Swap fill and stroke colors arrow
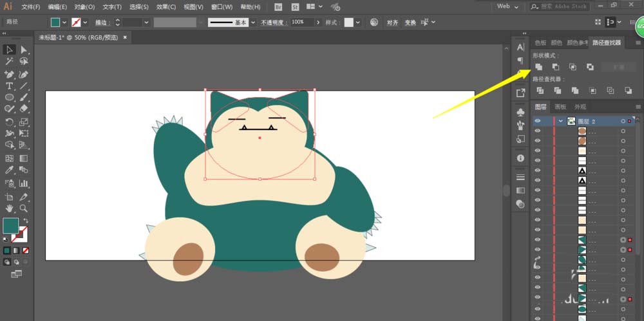644x321 pixels. point(26,221)
